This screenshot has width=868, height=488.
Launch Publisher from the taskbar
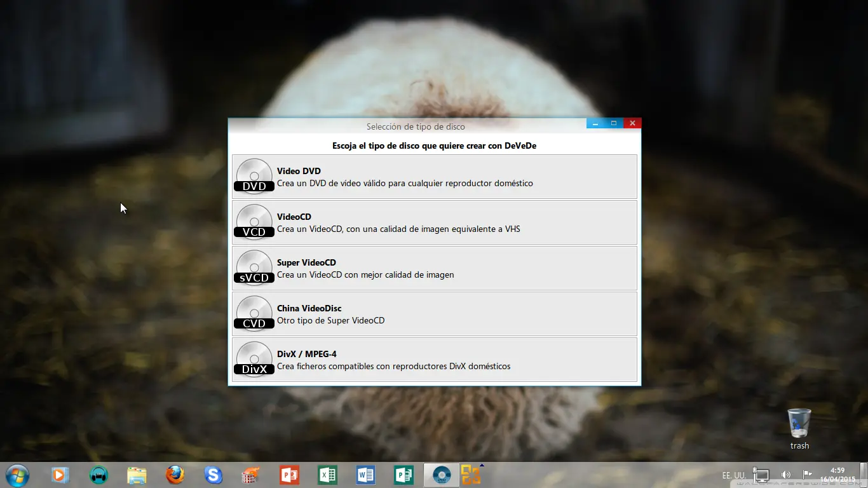403,475
